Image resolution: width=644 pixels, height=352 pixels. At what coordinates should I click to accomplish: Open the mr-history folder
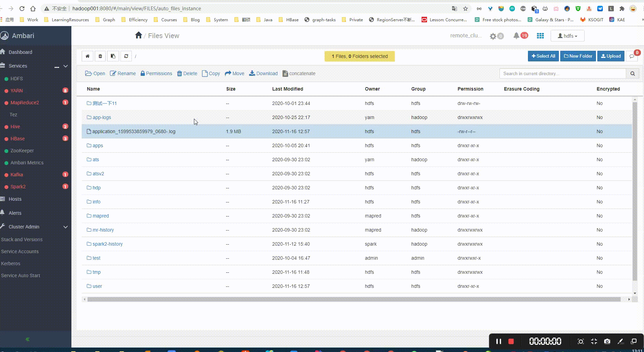click(x=103, y=230)
